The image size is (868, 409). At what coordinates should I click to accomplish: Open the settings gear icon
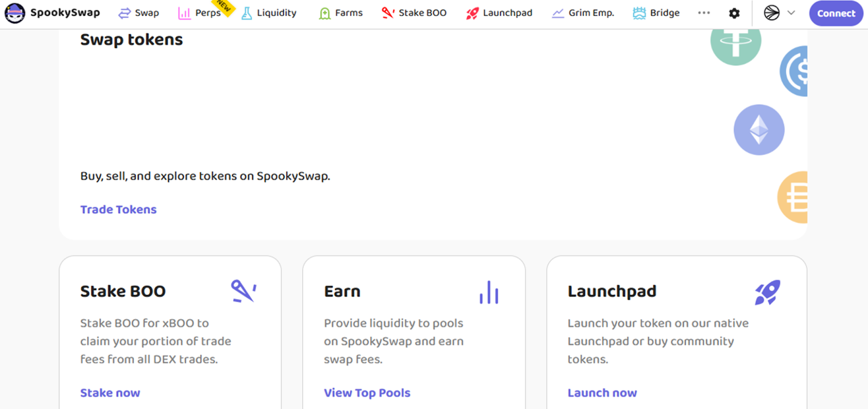pyautogui.click(x=734, y=13)
